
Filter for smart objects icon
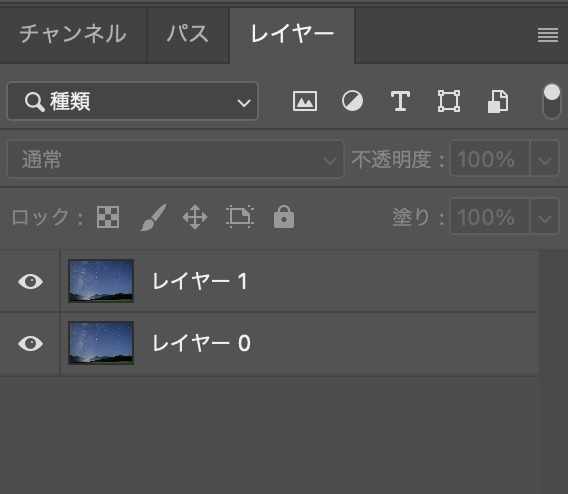pos(498,101)
